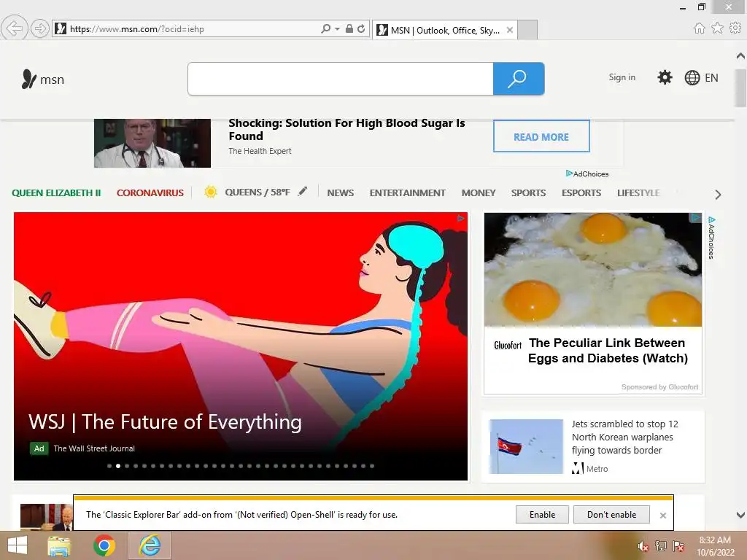The image size is (747, 560).
Task: Open the QUEEN ELIZABETH II topic
Action: coord(56,192)
